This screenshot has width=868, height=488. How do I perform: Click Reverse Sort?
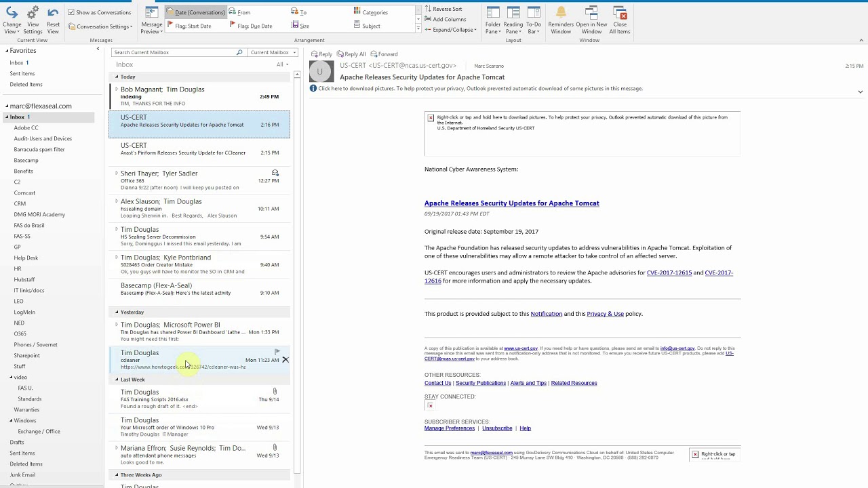[x=443, y=9]
